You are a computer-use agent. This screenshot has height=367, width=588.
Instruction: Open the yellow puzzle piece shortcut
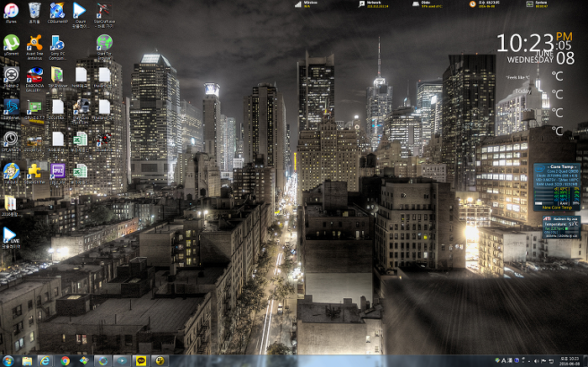click(34, 171)
